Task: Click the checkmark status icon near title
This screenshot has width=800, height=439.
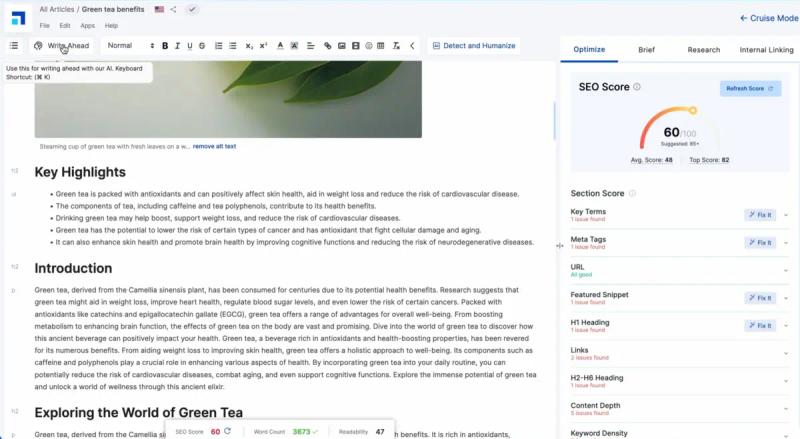Action: [192, 9]
